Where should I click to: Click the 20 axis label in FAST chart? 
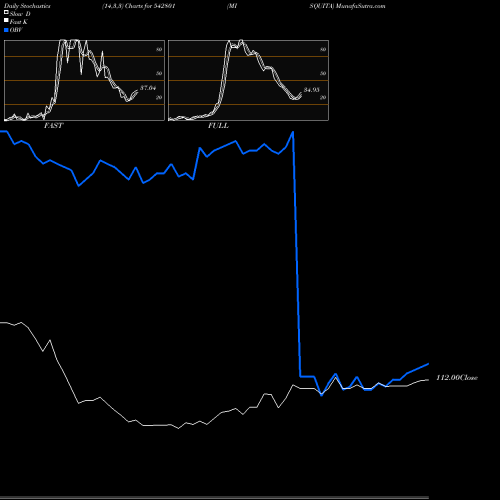click(159, 97)
